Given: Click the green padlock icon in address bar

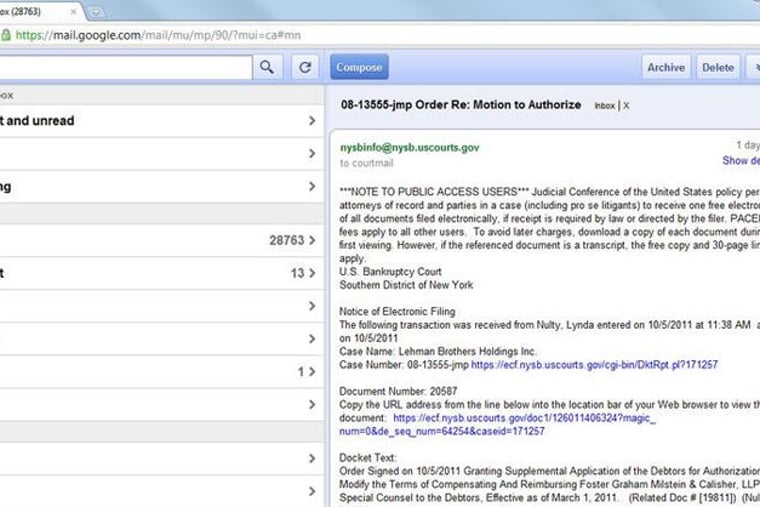Looking at the screenshot, I should tap(6, 34).
